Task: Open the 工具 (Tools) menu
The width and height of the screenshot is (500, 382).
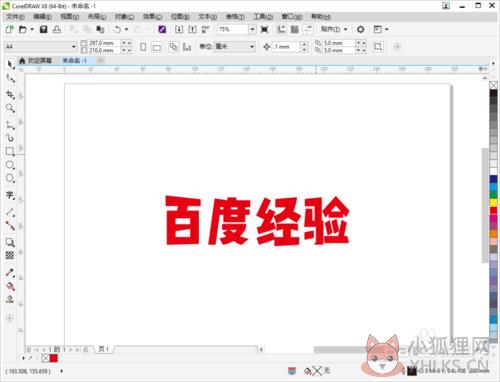Action: point(263,17)
